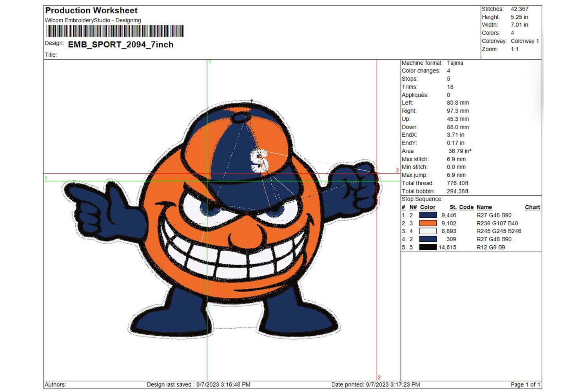
Task: Click R27 G48 B90 in stop row 4
Action: [494, 239]
